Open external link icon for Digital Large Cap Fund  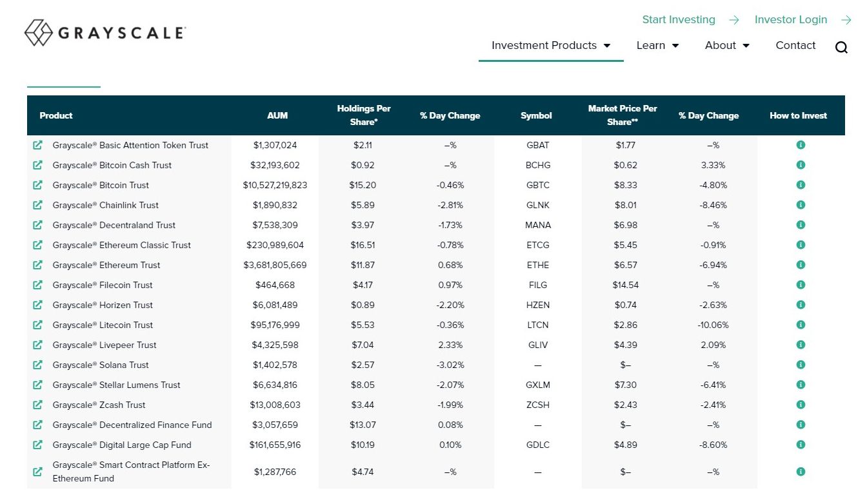click(37, 445)
